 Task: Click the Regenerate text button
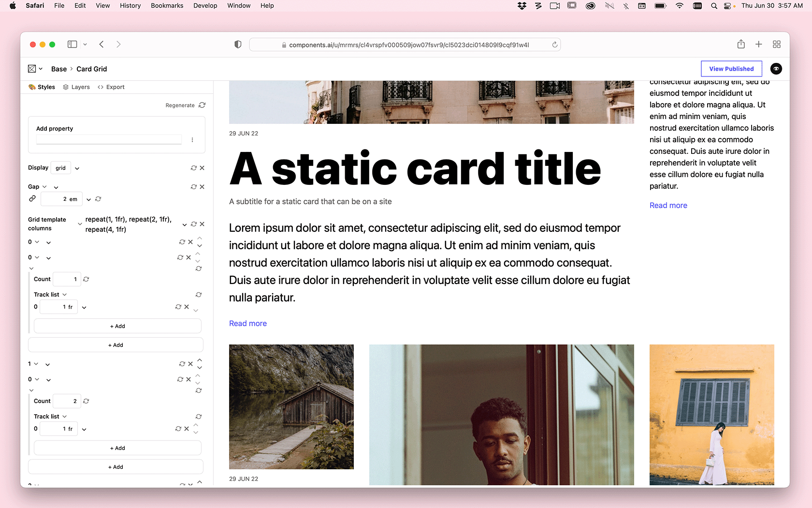point(180,105)
